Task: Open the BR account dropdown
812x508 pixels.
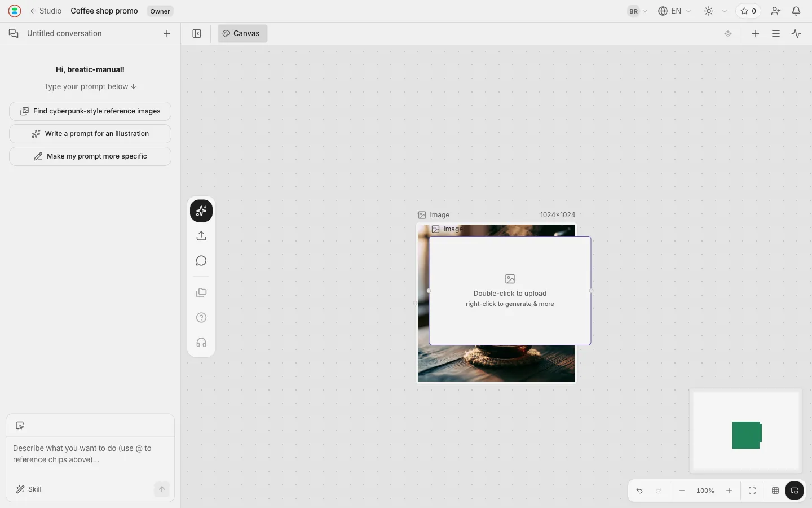Action: tap(637, 11)
